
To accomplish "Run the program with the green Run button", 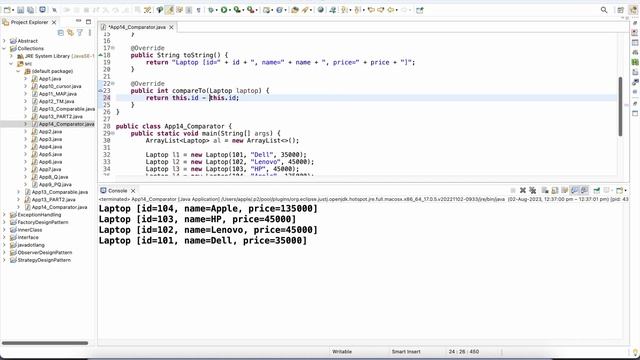I will 224,10.
